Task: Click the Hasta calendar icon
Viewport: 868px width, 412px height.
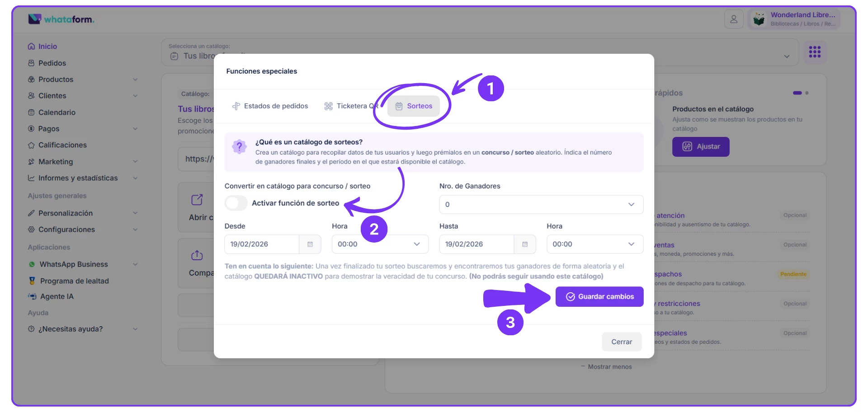Action: pos(525,244)
